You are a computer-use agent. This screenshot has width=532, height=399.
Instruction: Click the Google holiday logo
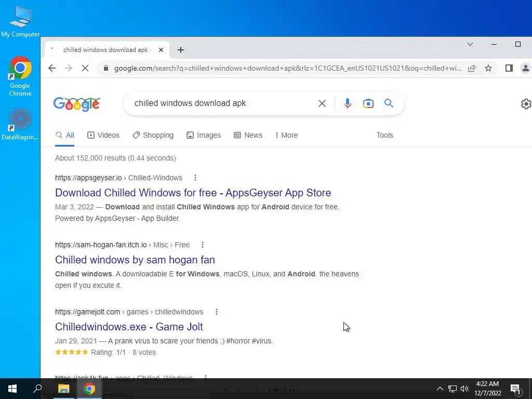tap(77, 104)
